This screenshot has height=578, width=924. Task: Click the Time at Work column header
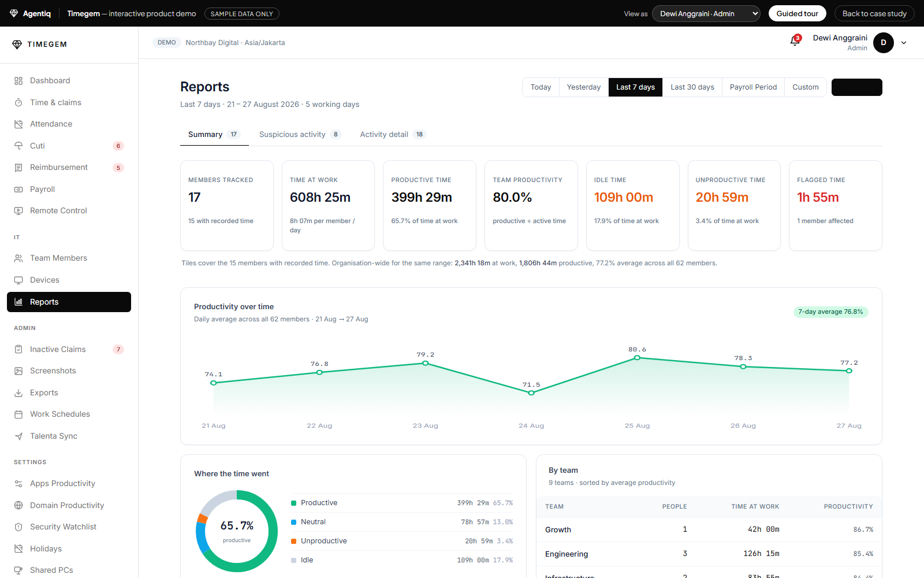click(755, 507)
